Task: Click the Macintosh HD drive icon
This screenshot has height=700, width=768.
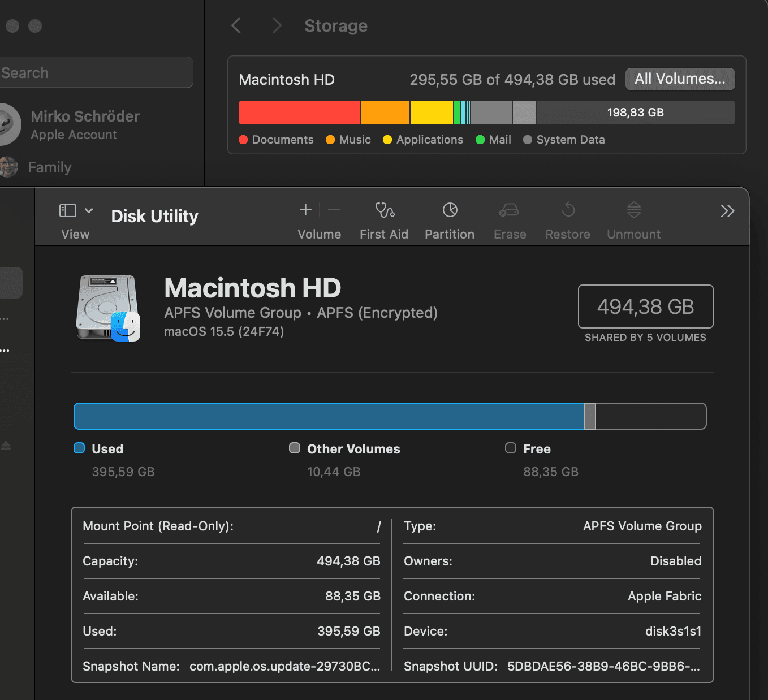Action: [107, 308]
